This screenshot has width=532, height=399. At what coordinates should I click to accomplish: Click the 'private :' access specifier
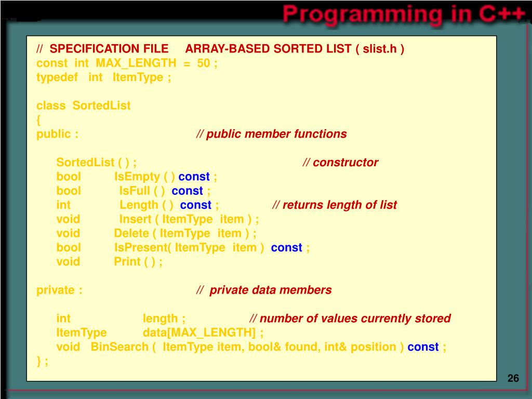59,290
